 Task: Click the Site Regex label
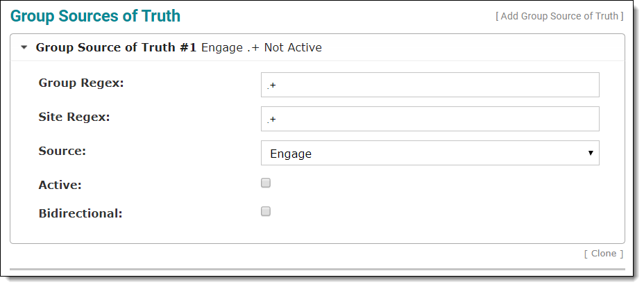[74, 117]
